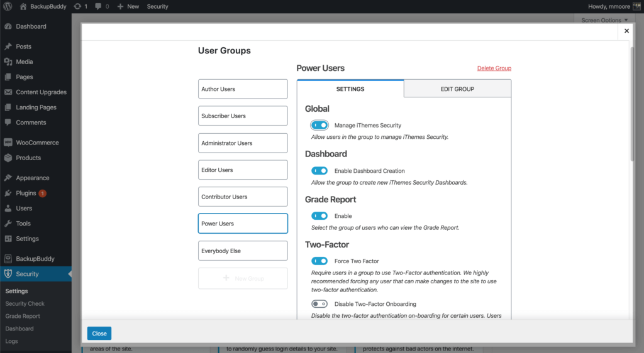Select the Administrator Users group
The image size is (644, 353).
click(243, 143)
